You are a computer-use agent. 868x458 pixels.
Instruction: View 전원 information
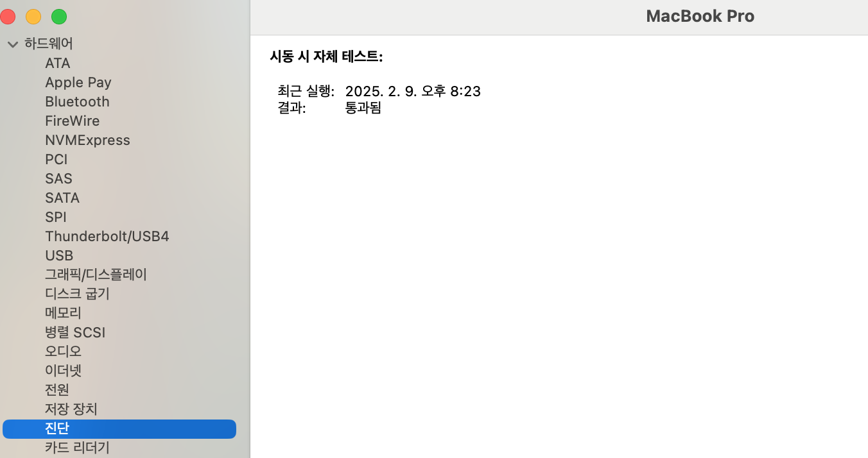57,390
